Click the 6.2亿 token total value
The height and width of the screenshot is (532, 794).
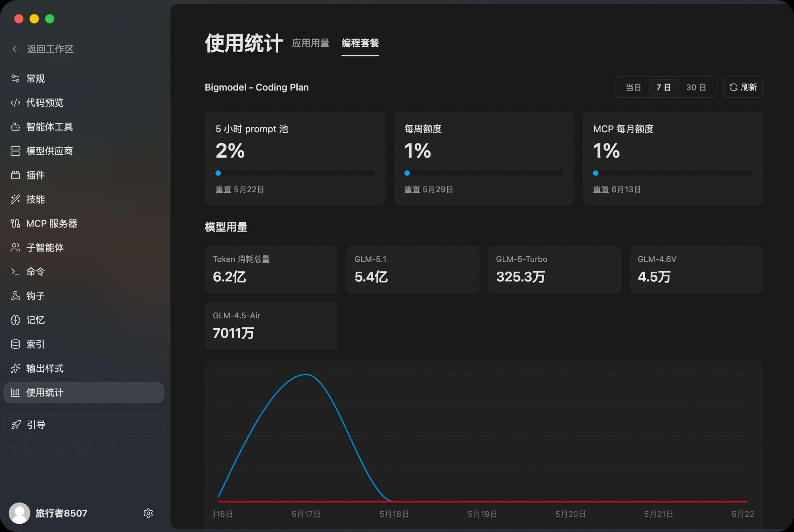[229, 277]
